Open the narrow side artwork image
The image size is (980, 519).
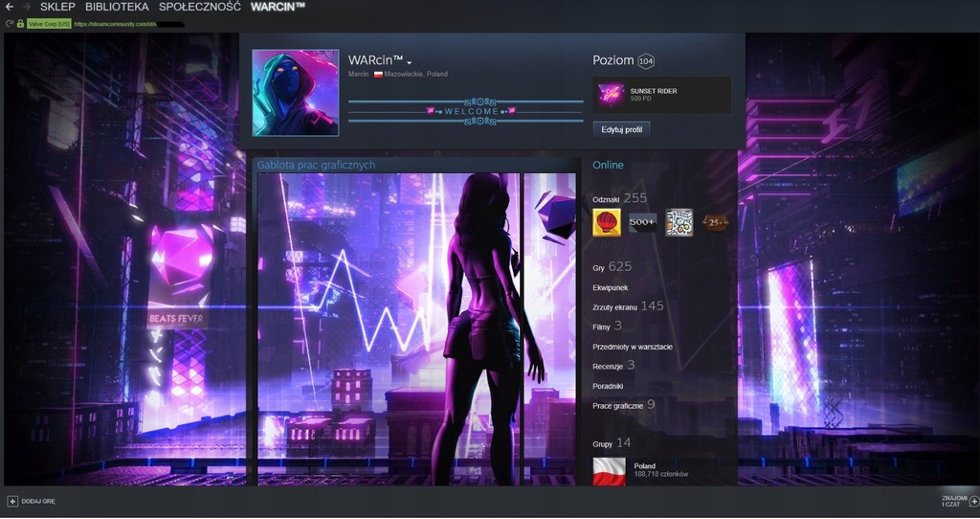549,328
